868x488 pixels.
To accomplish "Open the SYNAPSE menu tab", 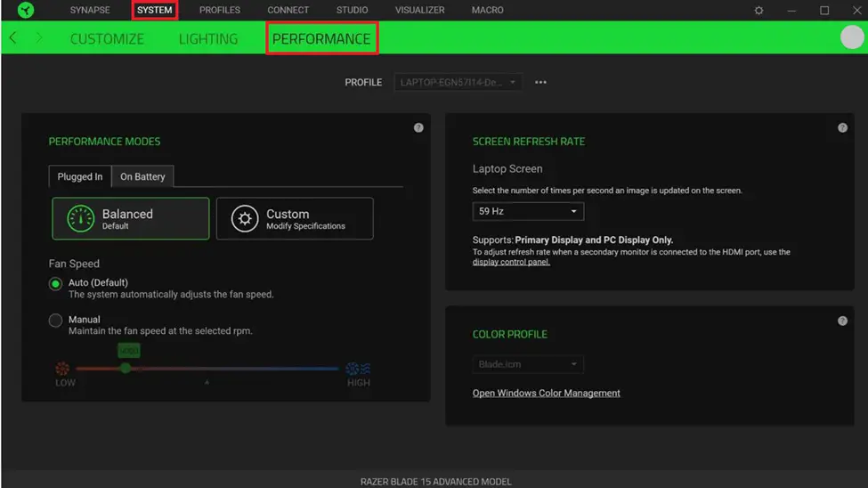I will (90, 10).
